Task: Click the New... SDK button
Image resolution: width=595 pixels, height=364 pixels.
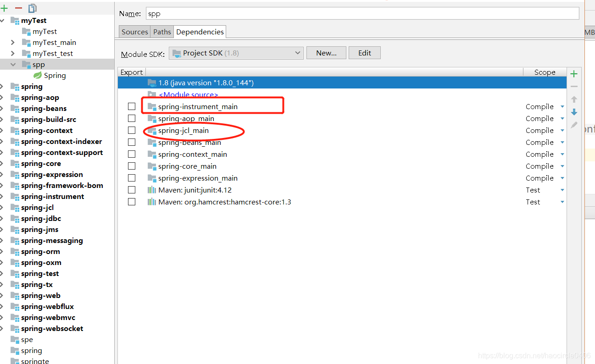Action: (x=326, y=53)
